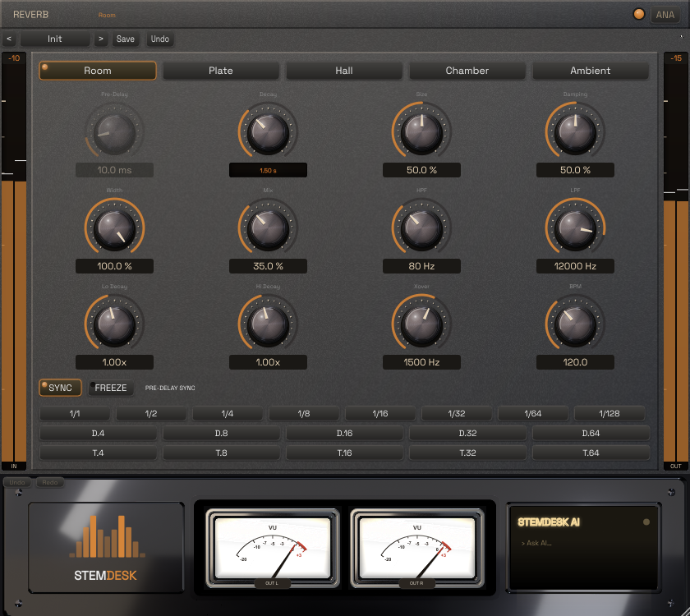
Task: Click the Hi Decay 1.00x value field
Action: pos(268,362)
